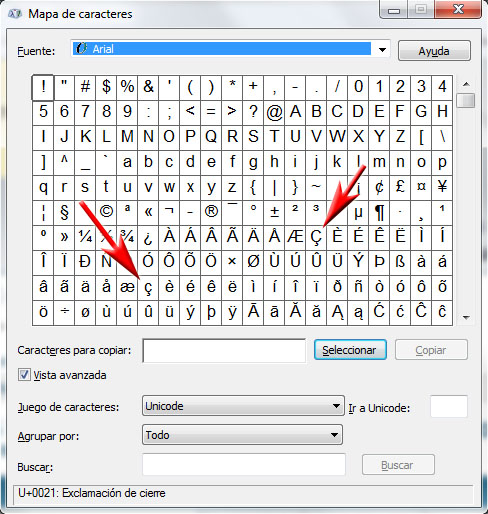Click the Seleccionar button

[350, 350]
